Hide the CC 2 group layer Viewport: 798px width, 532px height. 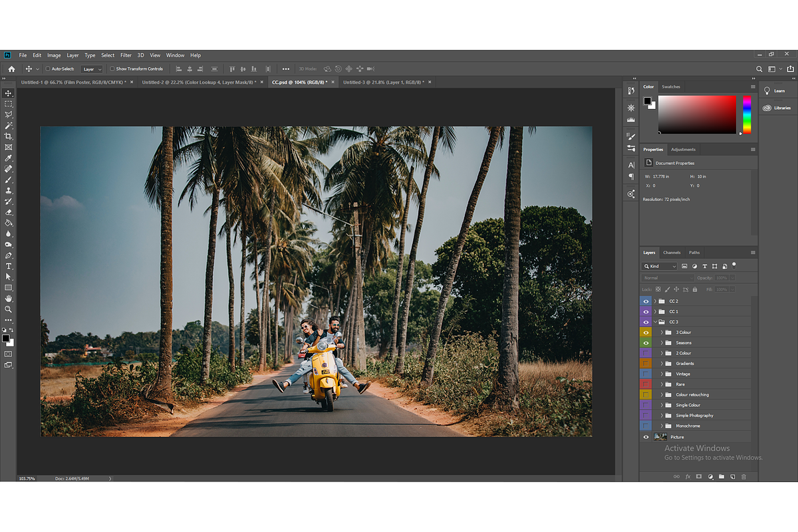[646, 301]
